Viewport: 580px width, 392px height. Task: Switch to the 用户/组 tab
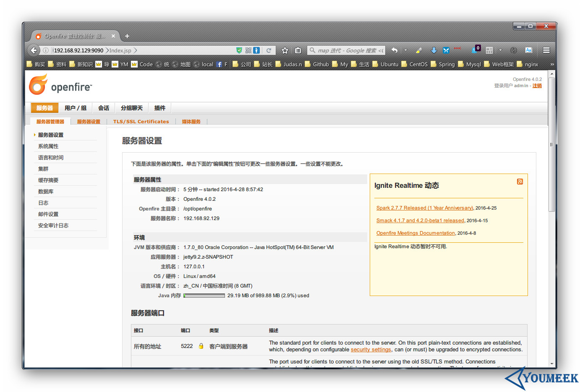(76, 108)
